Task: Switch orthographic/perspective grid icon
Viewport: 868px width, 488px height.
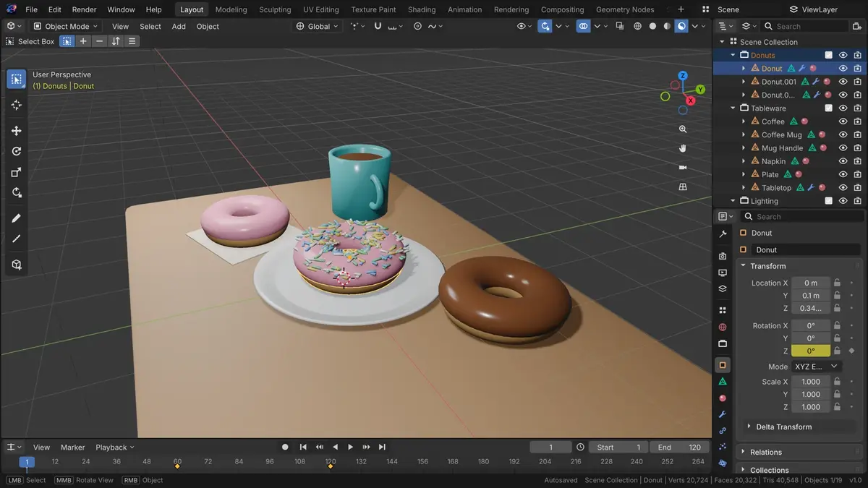Action: [683, 187]
